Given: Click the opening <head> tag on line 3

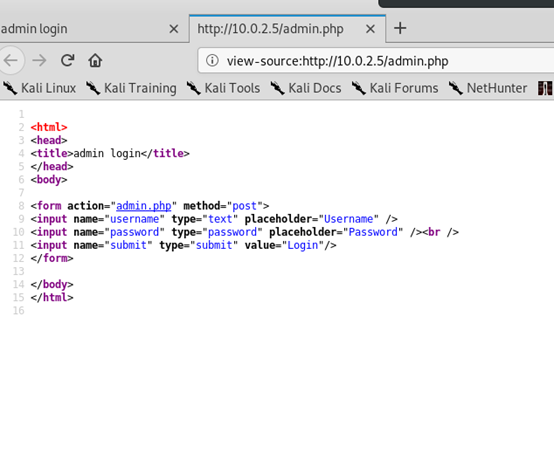Looking at the screenshot, I should point(49,140).
